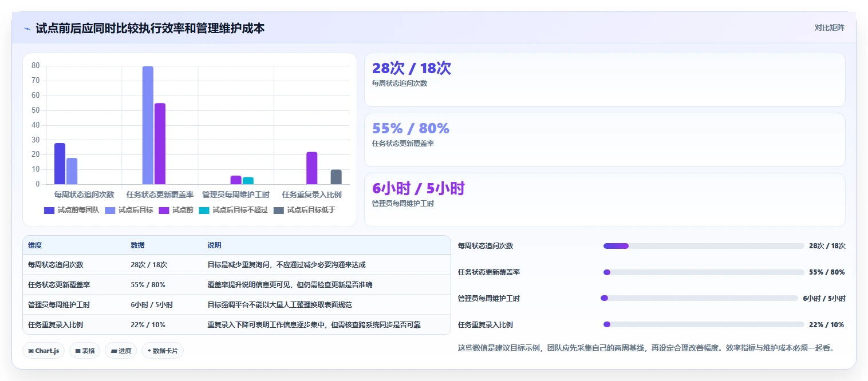The image size is (868, 381).
Task: Click x-axis label 任务状态更新覆盖率 in chart
Action: click(160, 195)
